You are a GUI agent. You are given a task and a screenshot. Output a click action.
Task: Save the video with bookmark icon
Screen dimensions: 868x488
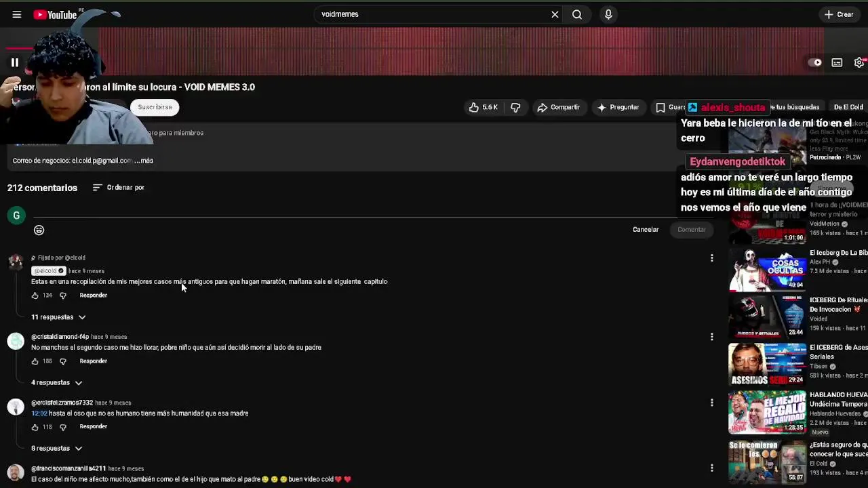pos(669,107)
